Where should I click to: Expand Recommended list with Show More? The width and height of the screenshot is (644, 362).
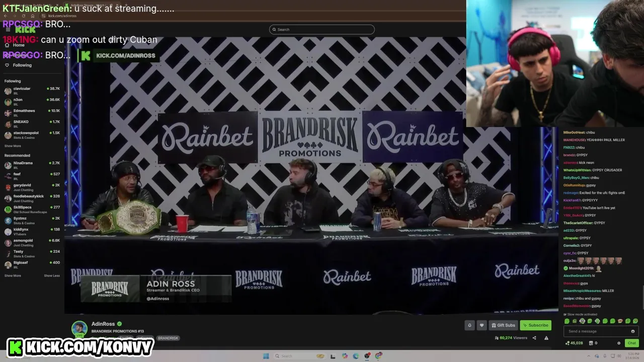tap(13, 276)
